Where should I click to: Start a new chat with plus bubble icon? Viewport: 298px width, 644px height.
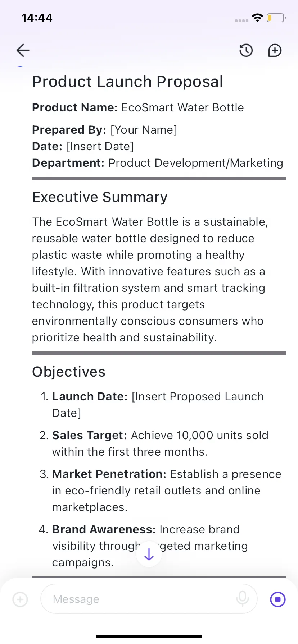tap(275, 50)
